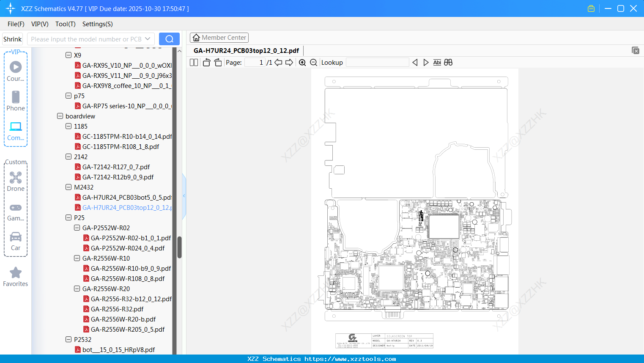This screenshot has width=644, height=363.
Task: Go to the next page arrow
Action: pyautogui.click(x=289, y=63)
